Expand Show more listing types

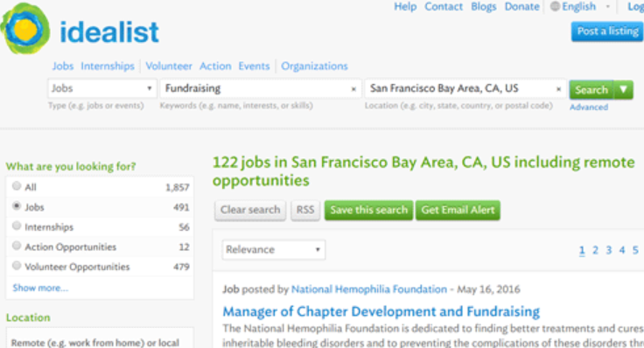[x=40, y=288]
